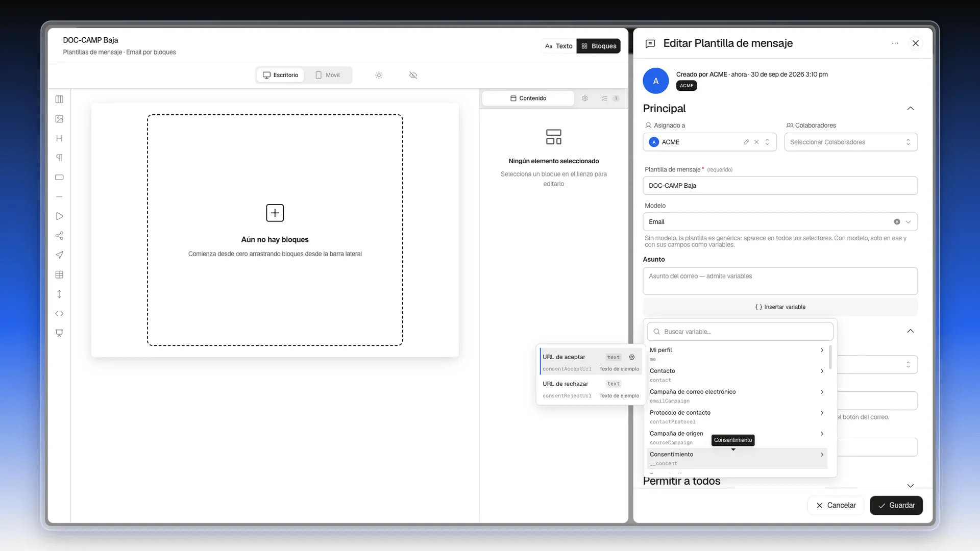The image size is (980, 551).
Task: Add a heading block from sidebar
Action: click(59, 138)
